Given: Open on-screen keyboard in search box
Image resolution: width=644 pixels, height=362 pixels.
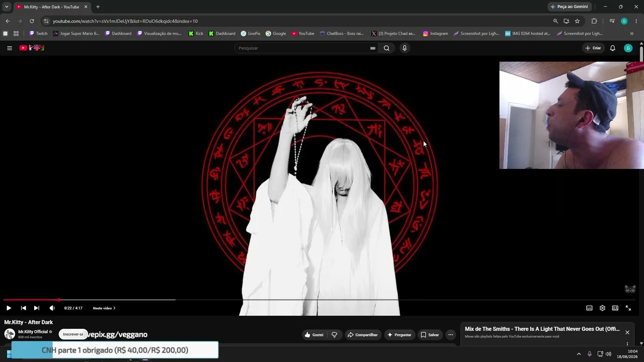Looking at the screenshot, I should pos(373,48).
